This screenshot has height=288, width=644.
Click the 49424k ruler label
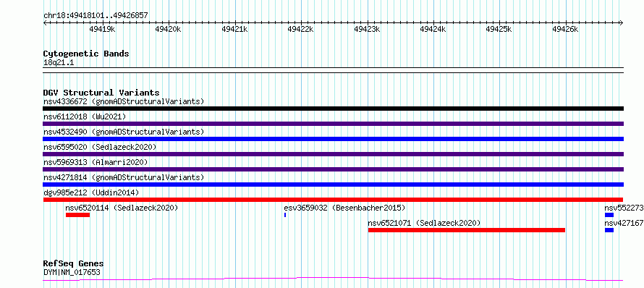tap(433, 29)
